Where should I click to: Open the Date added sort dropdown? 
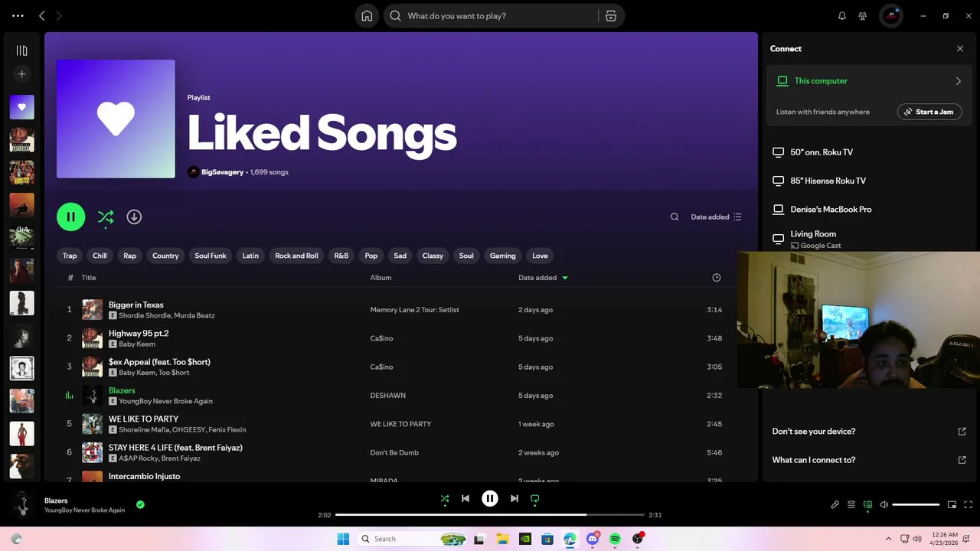[717, 217]
